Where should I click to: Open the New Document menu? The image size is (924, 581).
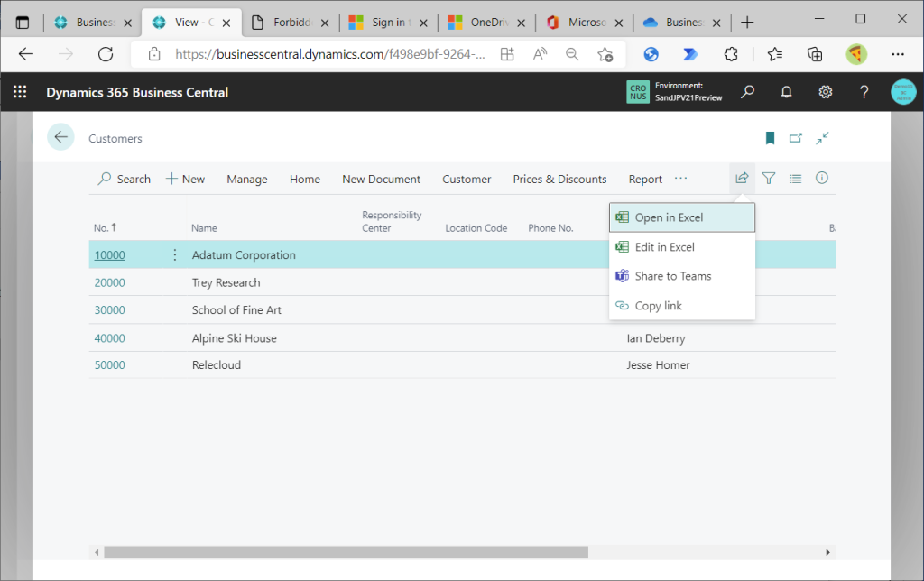(382, 180)
